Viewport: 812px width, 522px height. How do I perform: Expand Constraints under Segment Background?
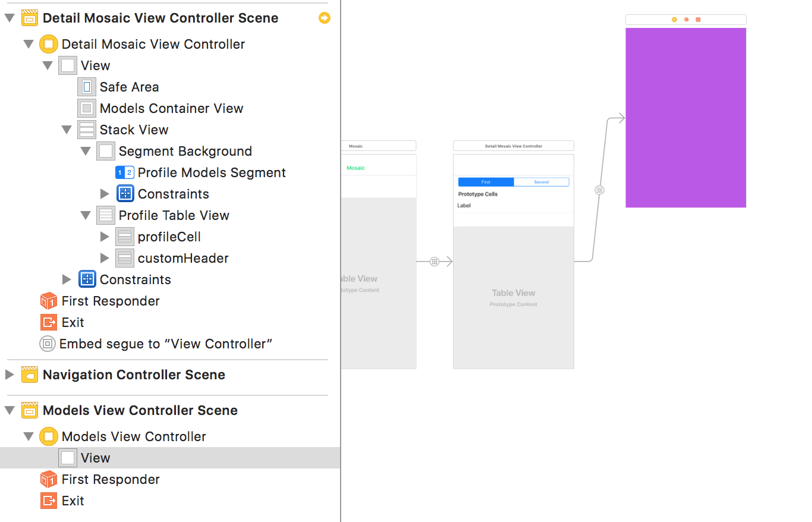tap(105, 194)
